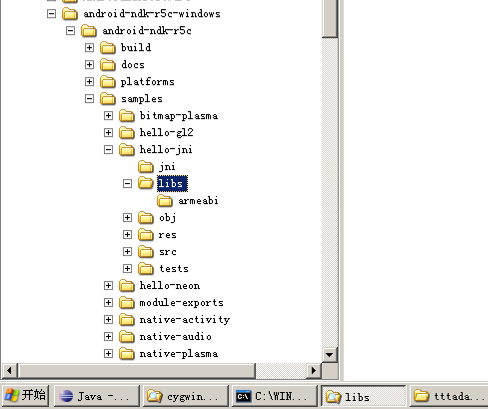Viewport: 488px width, 409px height.
Task: Collapse the hello-jni folder
Action: 108,150
